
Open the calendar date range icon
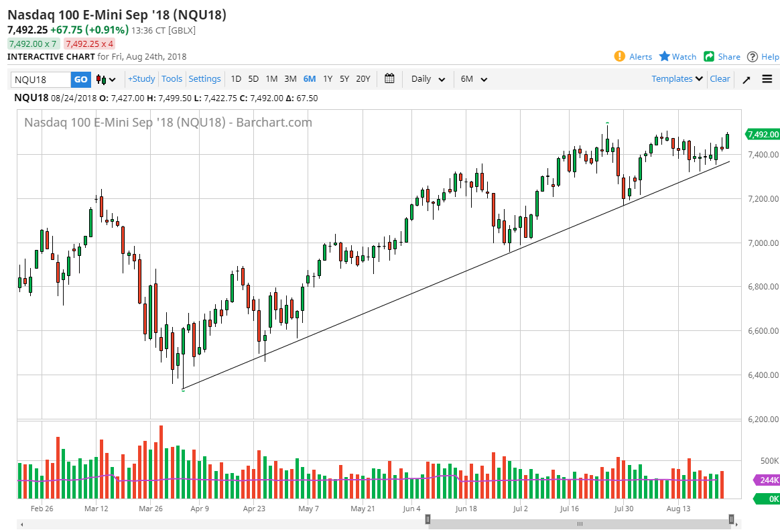pyautogui.click(x=389, y=78)
